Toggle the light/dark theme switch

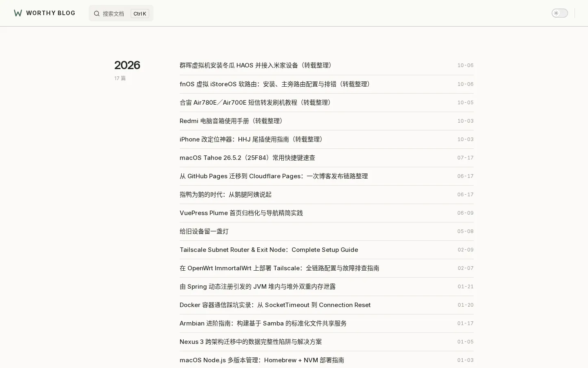point(560,13)
